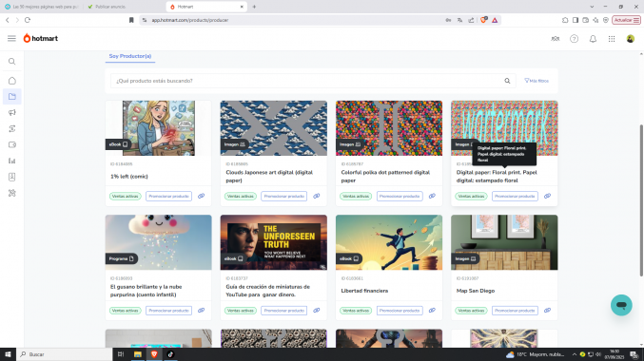Screen dimensions: 644x361
Task: Click Promocionar producto for Clouds Japonese art
Action: pos(284,196)
